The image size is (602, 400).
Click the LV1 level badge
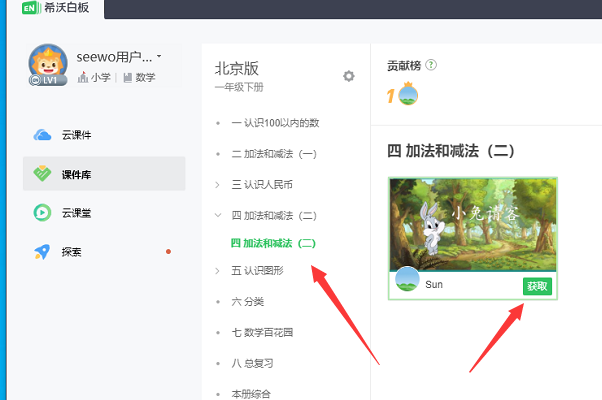pos(48,80)
